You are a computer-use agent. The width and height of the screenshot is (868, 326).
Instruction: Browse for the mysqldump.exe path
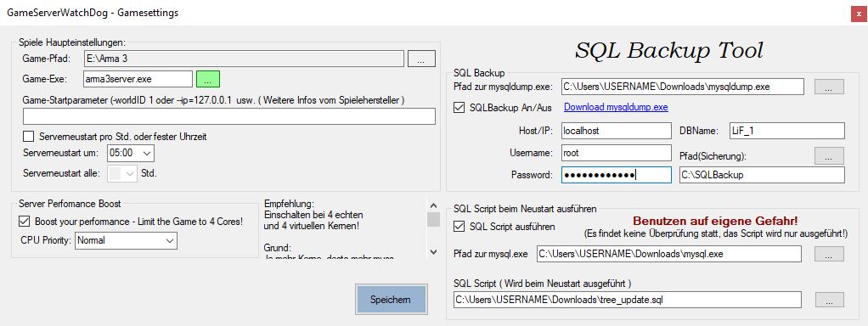coord(829,87)
